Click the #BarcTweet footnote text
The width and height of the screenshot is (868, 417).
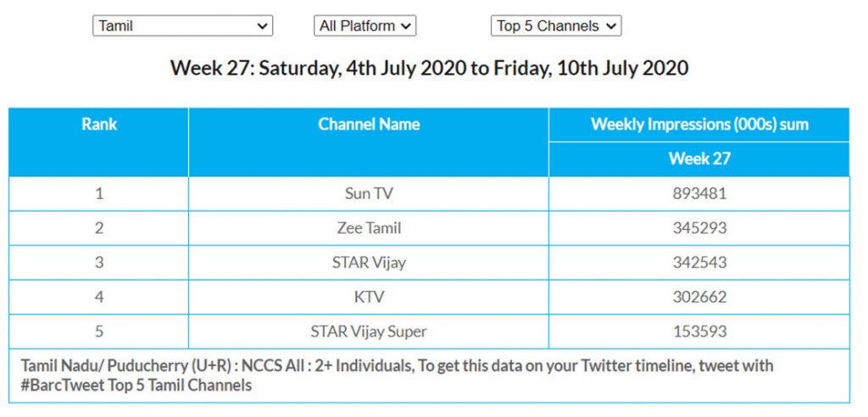coord(136,386)
